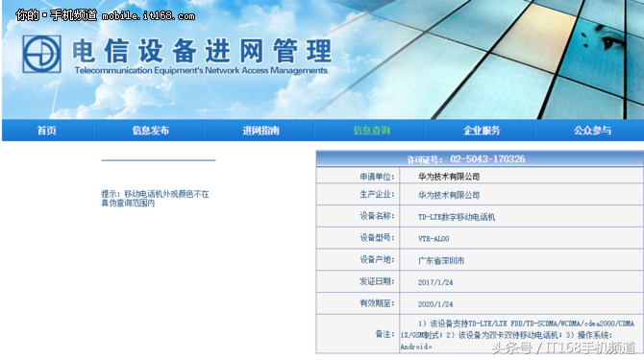644x360 pixels.
Task: Open the 信息发布 menu item
Action: (151, 131)
